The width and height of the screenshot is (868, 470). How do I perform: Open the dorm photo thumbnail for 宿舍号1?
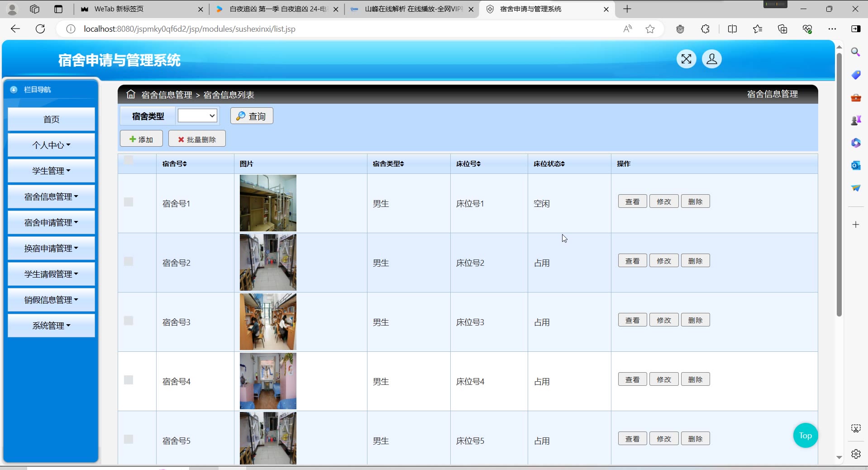point(268,203)
